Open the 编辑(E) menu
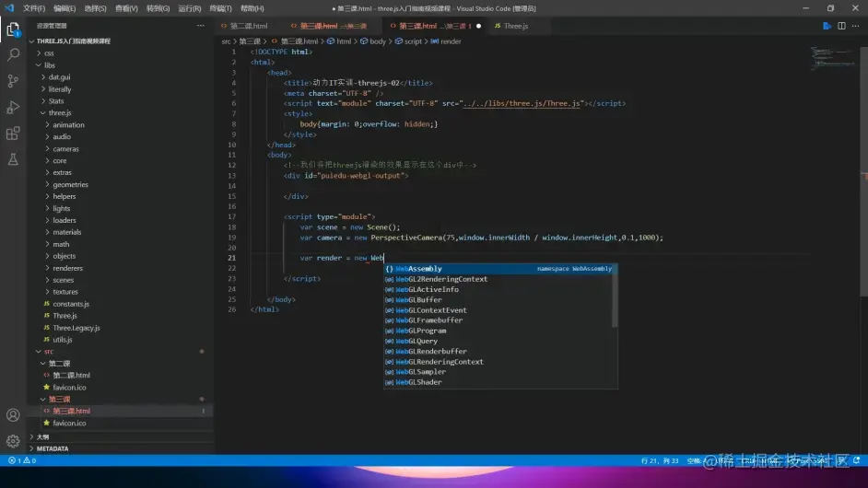This screenshot has width=868, height=488. point(65,8)
